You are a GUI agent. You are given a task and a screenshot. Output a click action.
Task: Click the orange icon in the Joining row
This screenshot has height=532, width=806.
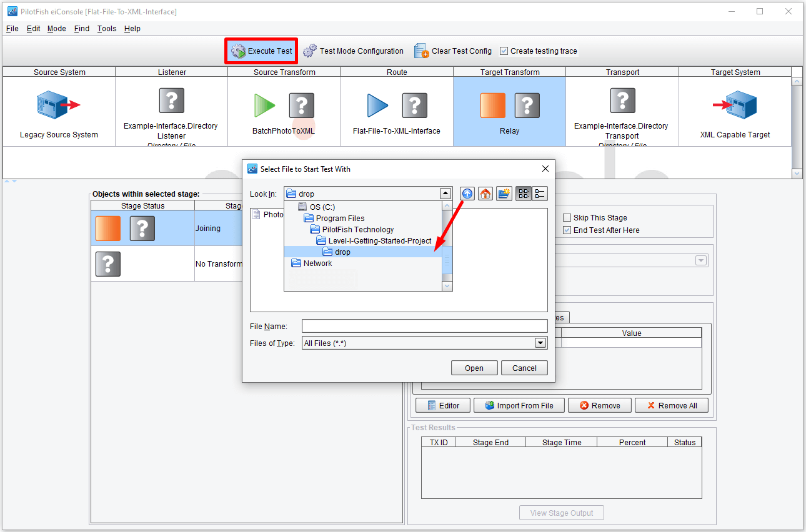107,229
